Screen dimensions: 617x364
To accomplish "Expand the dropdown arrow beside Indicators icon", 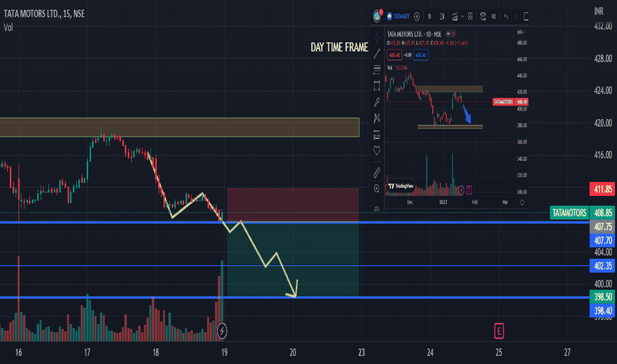I will (x=462, y=17).
